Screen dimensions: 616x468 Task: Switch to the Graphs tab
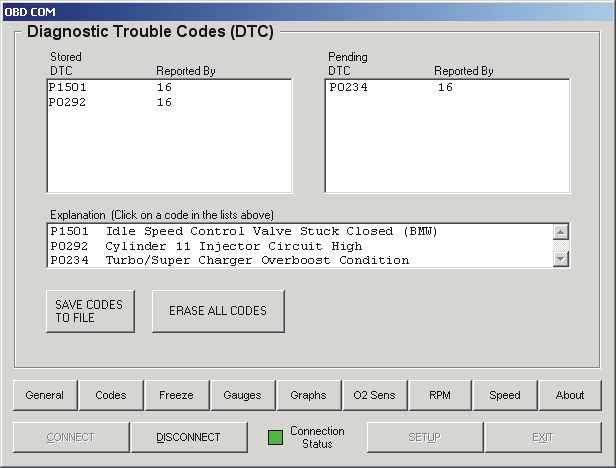click(308, 395)
